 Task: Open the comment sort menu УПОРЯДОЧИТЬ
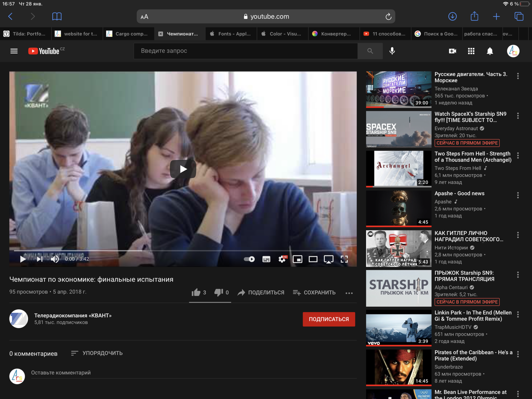coord(97,353)
